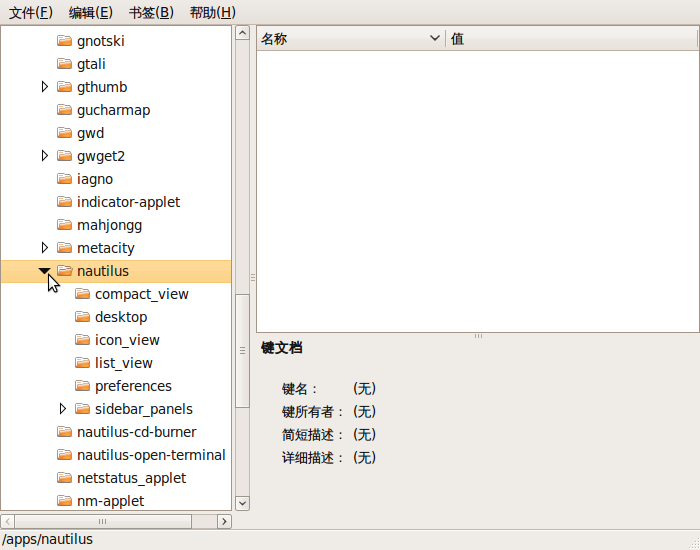Image resolution: width=700 pixels, height=550 pixels.
Task: Select the nautilus-cd-burner label
Action: click(137, 432)
